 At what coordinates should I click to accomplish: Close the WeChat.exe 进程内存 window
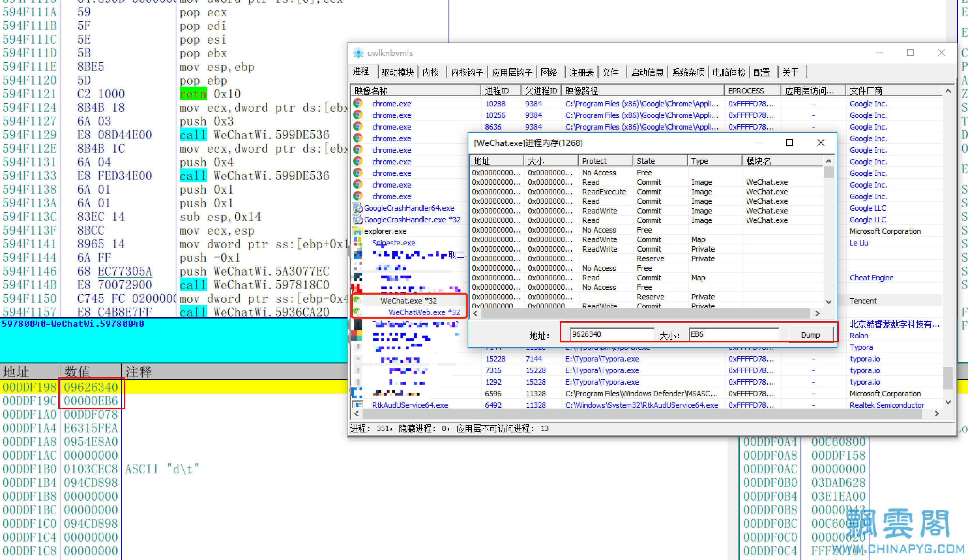tap(821, 143)
